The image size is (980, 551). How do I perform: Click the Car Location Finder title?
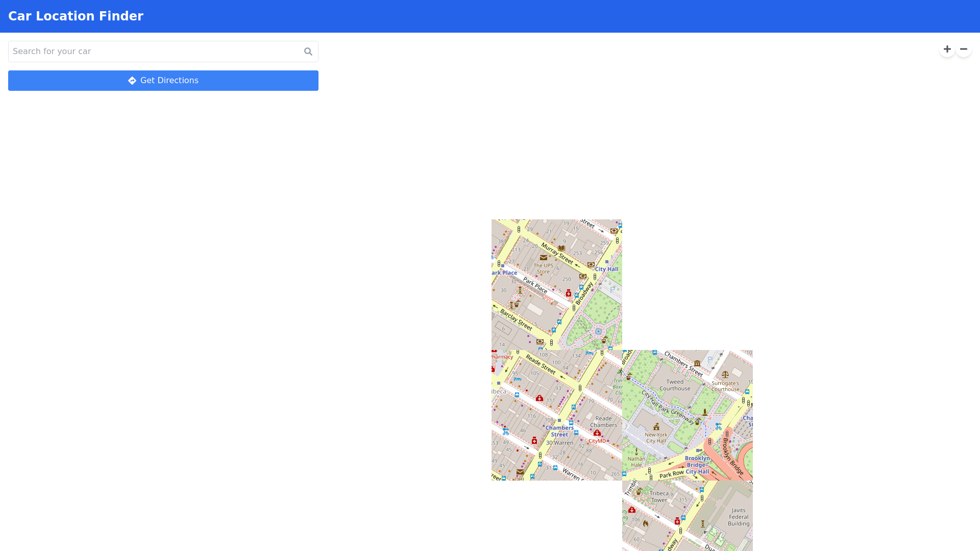click(76, 16)
